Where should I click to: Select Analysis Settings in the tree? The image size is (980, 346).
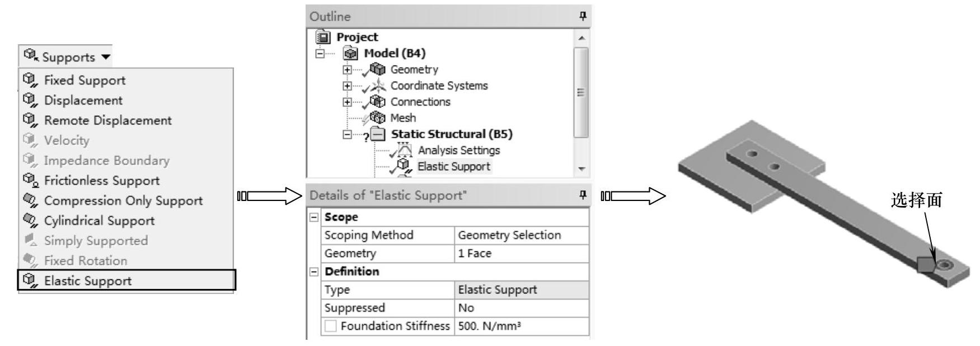click(458, 150)
